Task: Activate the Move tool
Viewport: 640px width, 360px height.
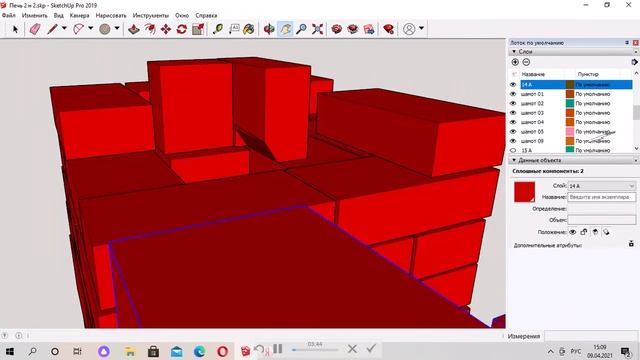Action: click(166, 29)
